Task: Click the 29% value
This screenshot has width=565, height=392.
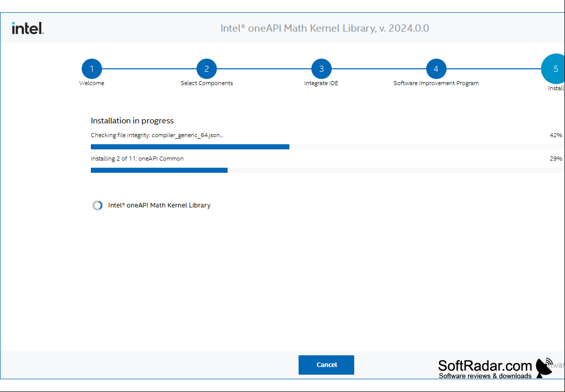Action: pos(556,159)
